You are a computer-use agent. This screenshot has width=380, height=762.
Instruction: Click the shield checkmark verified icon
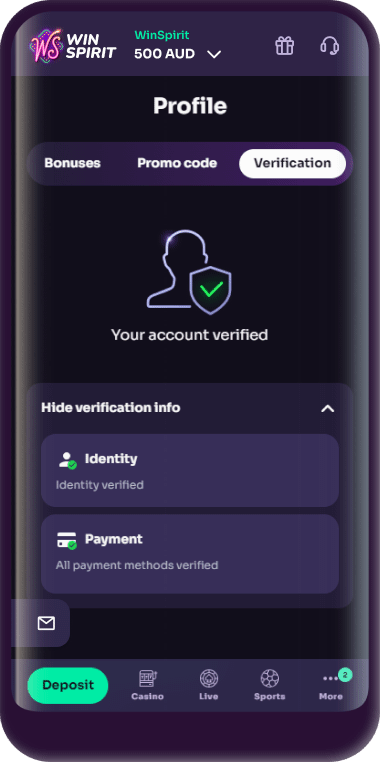210,290
